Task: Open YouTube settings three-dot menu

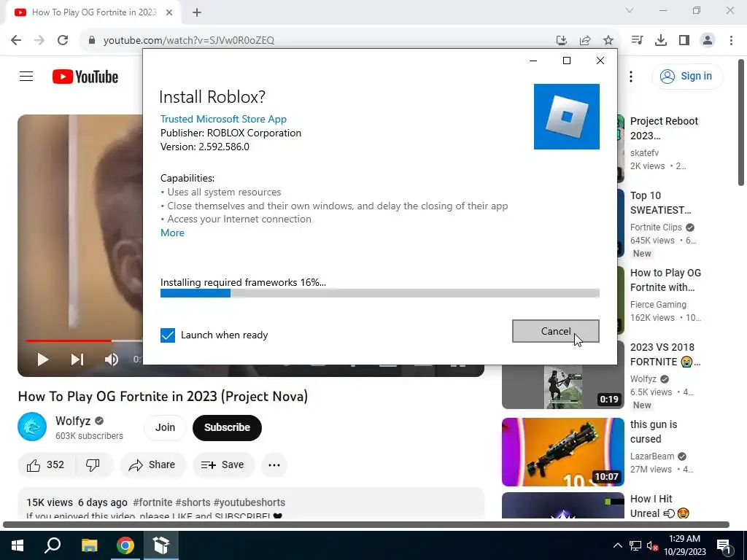Action: click(x=631, y=76)
